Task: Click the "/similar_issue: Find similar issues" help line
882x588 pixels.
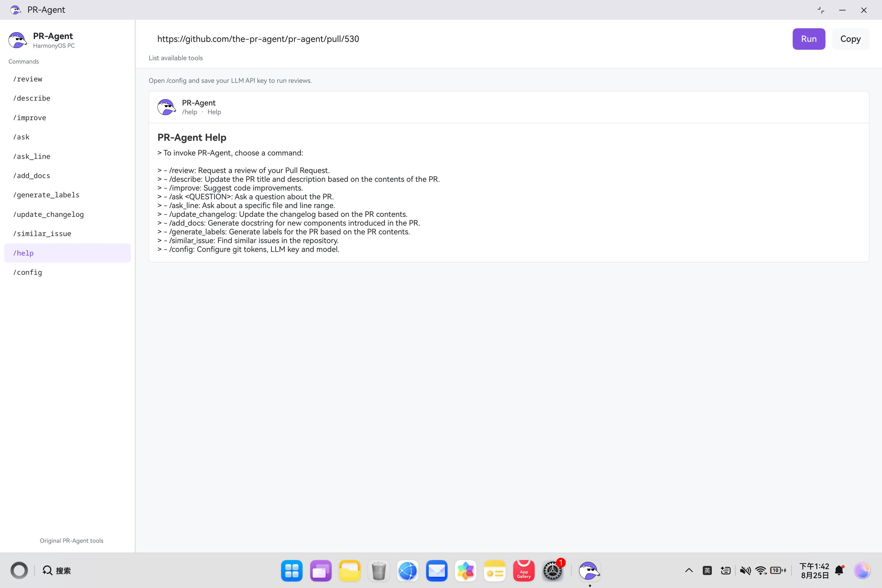Action: tap(248, 240)
